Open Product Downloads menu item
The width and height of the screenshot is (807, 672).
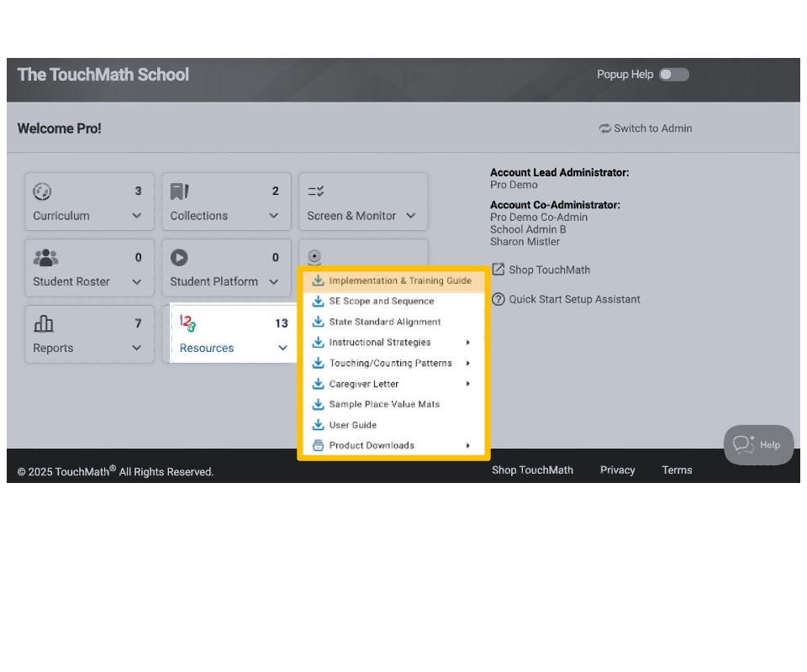(393, 445)
